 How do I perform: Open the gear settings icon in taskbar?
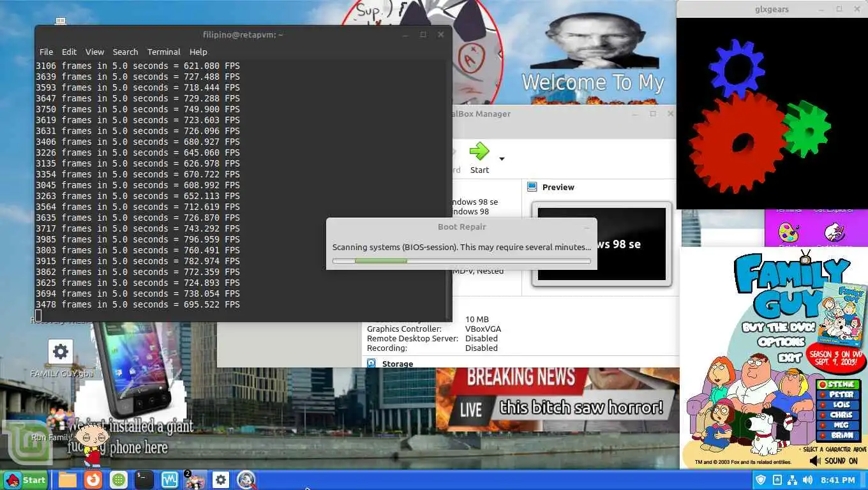click(x=221, y=480)
